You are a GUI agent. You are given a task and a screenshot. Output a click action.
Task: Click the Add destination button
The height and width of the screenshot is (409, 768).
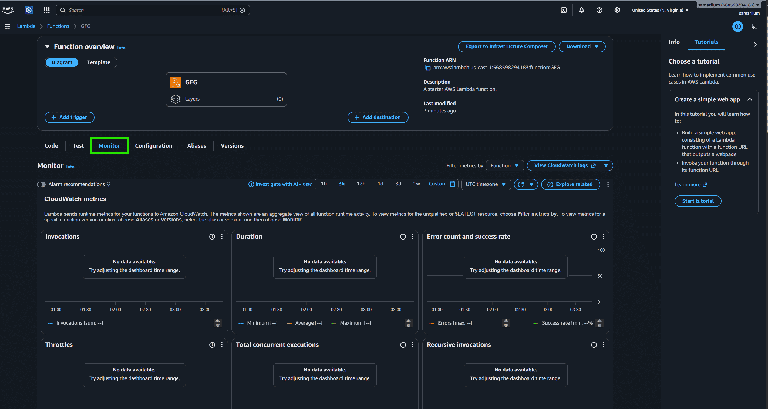(378, 117)
